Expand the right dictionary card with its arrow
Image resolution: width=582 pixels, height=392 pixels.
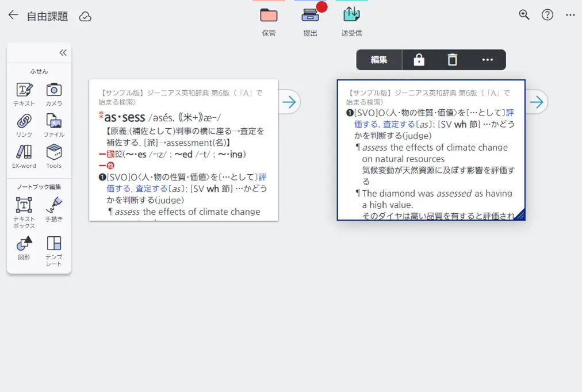coord(536,102)
